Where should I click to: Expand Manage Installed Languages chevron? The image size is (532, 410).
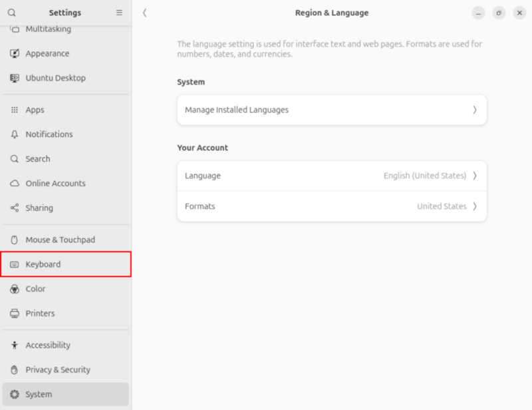(x=474, y=110)
